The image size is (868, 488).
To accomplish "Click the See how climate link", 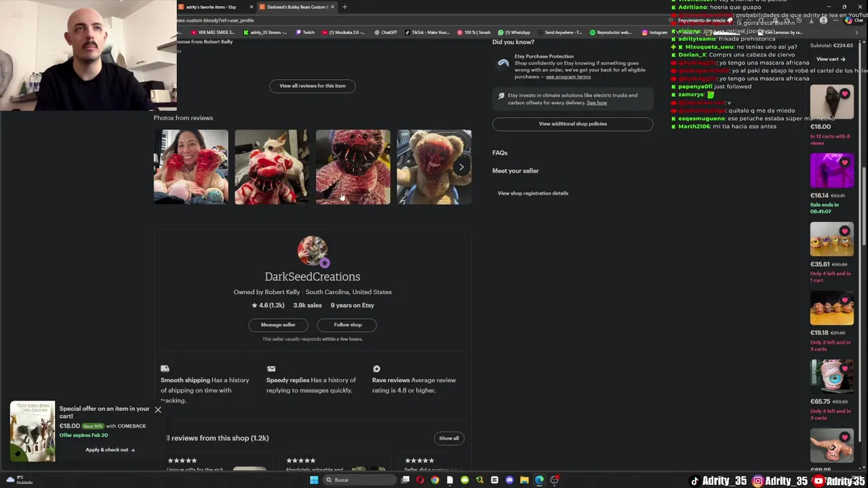I will pyautogui.click(x=597, y=102).
